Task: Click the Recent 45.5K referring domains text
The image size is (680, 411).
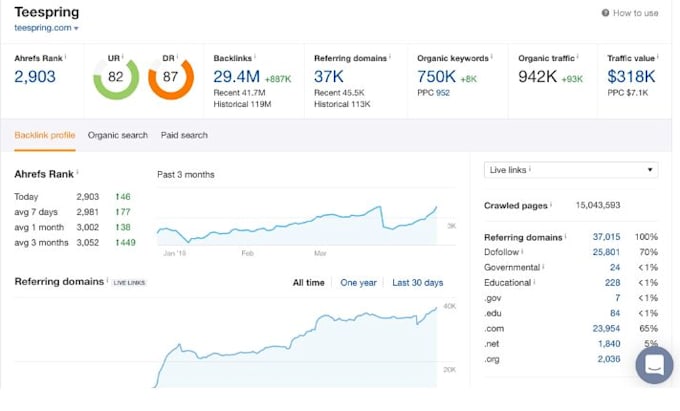Action: [339, 93]
